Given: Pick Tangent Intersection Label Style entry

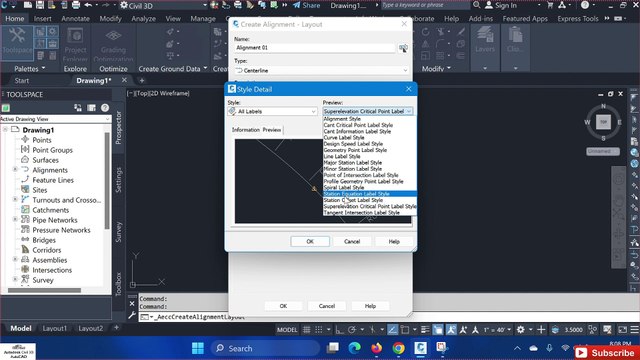Looking at the screenshot, I should pyautogui.click(x=369, y=212).
